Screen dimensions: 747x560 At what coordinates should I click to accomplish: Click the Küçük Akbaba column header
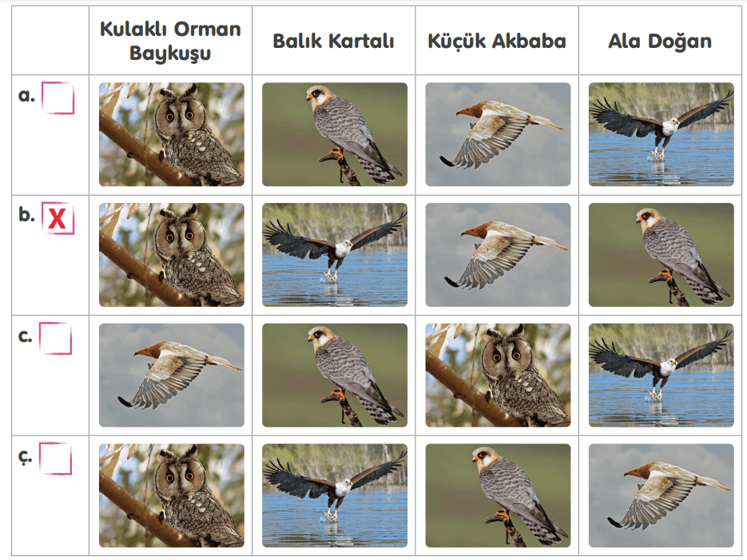click(x=497, y=41)
